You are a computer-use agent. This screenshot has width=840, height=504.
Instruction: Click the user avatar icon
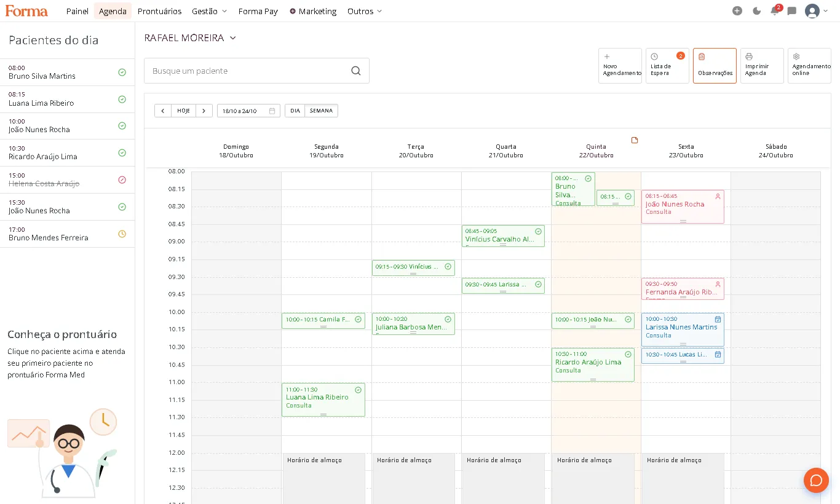click(x=812, y=11)
